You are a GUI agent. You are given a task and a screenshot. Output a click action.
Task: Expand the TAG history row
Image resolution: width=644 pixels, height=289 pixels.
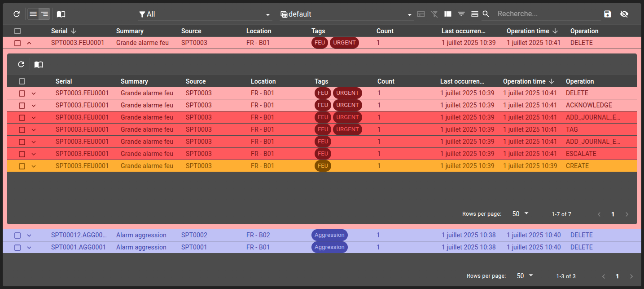point(34,130)
